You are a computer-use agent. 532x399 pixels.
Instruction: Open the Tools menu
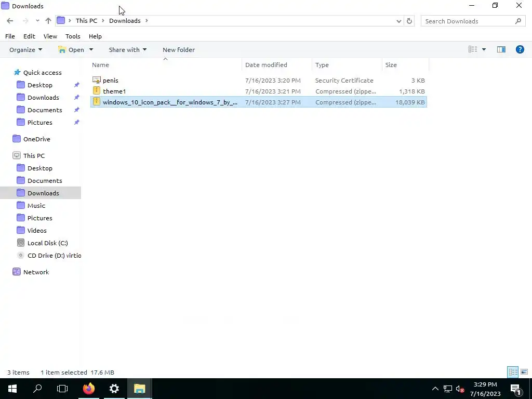point(73,36)
